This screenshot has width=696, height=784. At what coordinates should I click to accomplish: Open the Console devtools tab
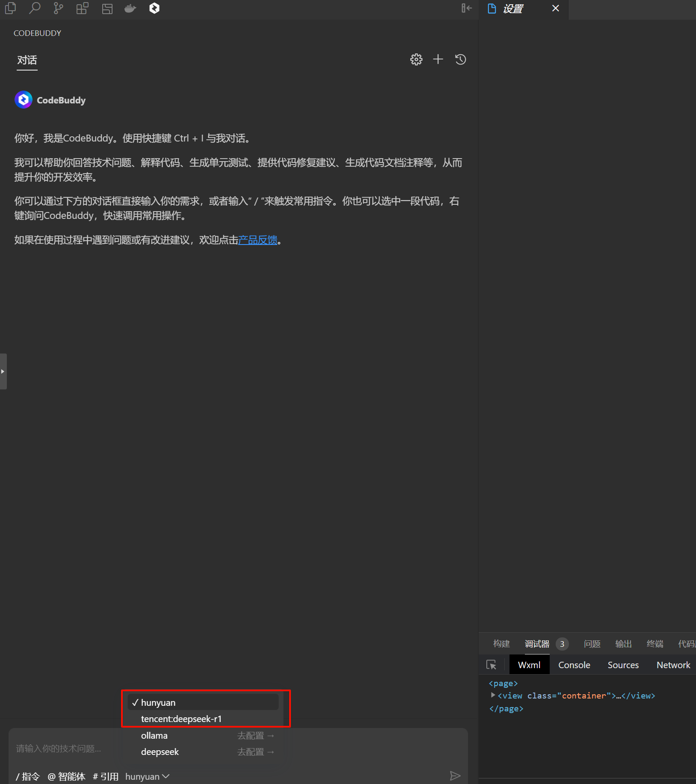[574, 665]
